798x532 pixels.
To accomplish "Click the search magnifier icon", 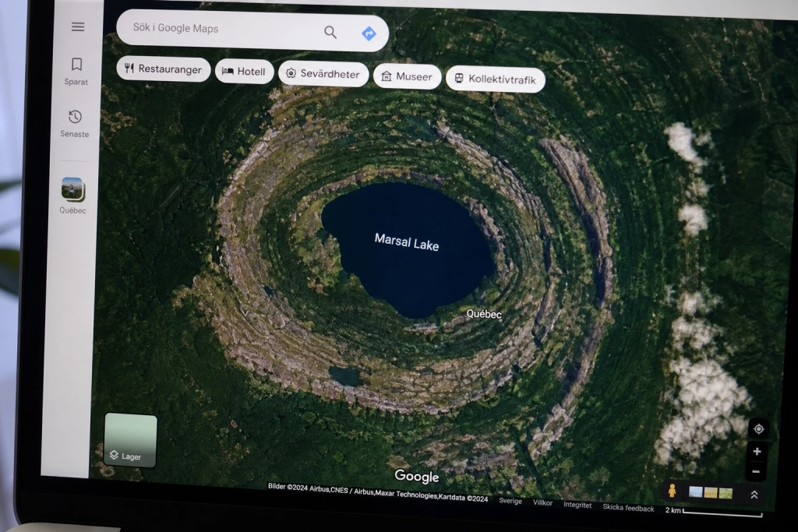I will pos(330,33).
